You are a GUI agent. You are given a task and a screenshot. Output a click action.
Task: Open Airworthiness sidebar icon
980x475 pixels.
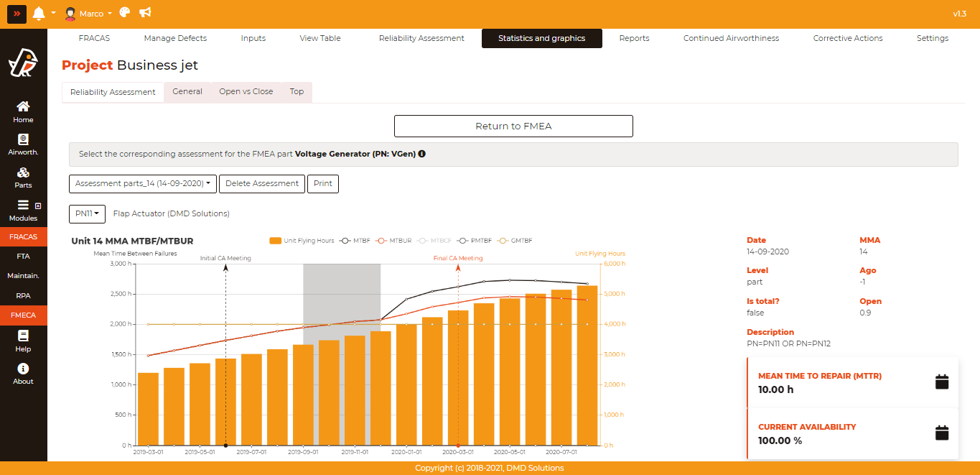click(x=23, y=144)
